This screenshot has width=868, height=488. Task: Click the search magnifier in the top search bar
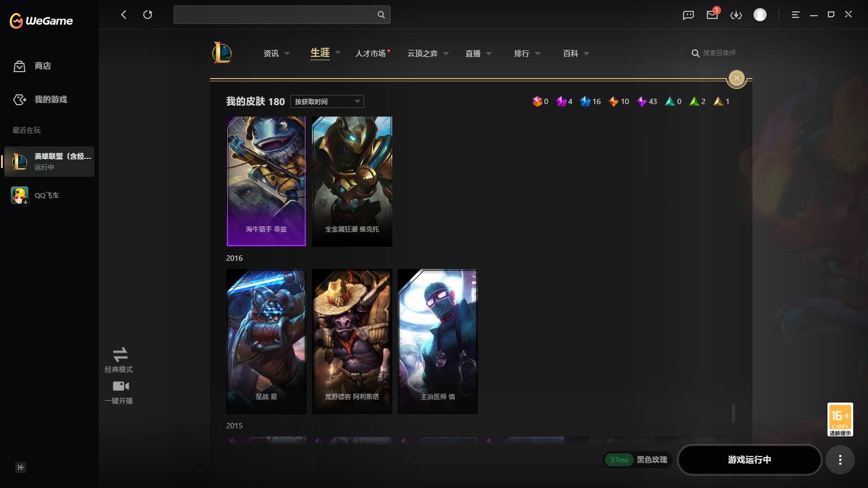pyautogui.click(x=381, y=15)
